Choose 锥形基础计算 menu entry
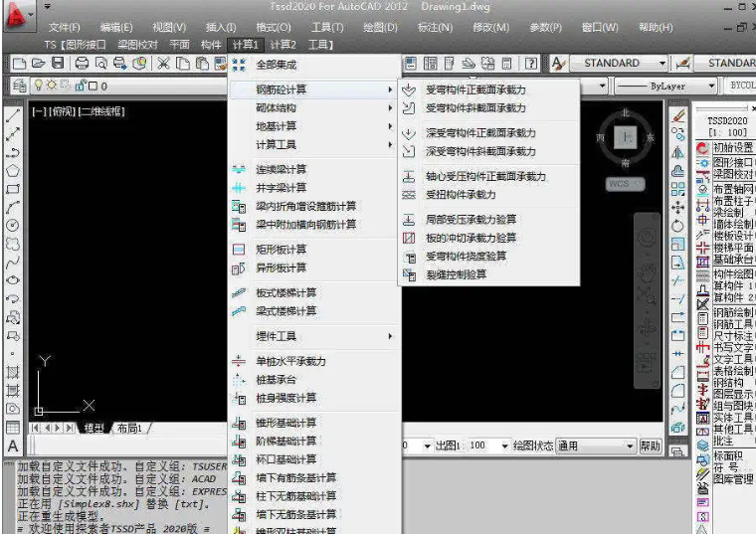The image size is (756, 535). pos(313,424)
